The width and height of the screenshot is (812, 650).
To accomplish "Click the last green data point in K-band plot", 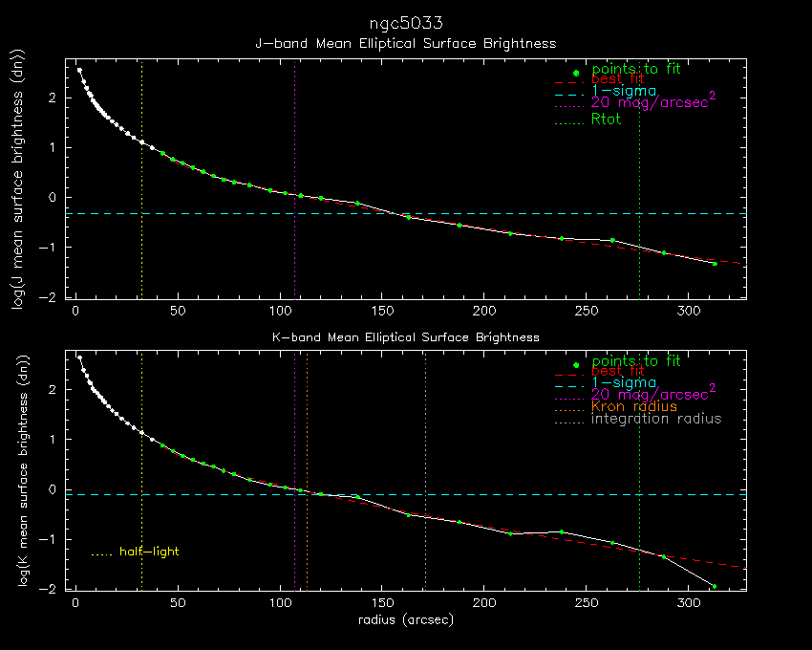I will pyautogui.click(x=715, y=586).
